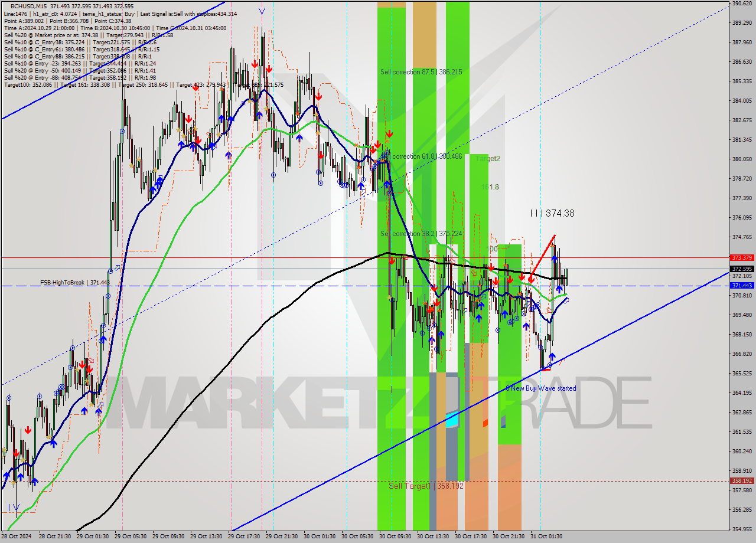Click the current price tag 372.595
The width and height of the screenshot is (756, 543).
click(x=742, y=269)
